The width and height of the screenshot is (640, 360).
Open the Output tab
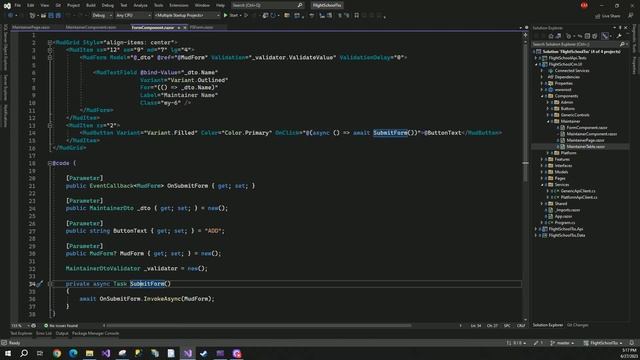62,333
